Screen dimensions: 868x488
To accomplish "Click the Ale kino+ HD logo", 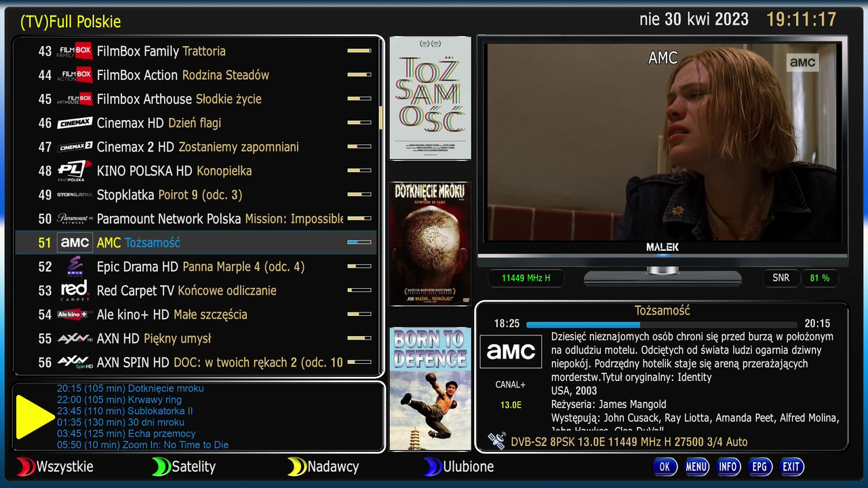I will pos(75,314).
